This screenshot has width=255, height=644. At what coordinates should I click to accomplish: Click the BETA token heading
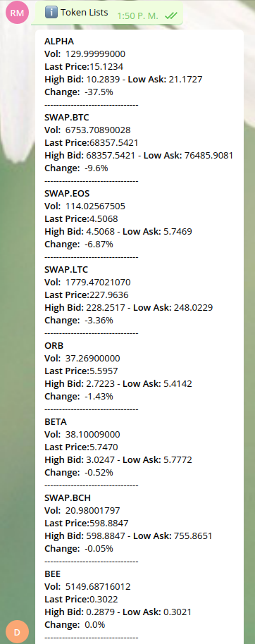tap(56, 421)
